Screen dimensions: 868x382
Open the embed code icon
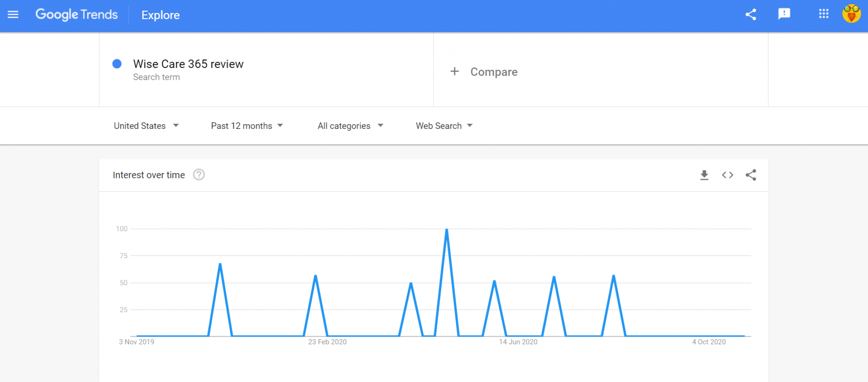727,175
